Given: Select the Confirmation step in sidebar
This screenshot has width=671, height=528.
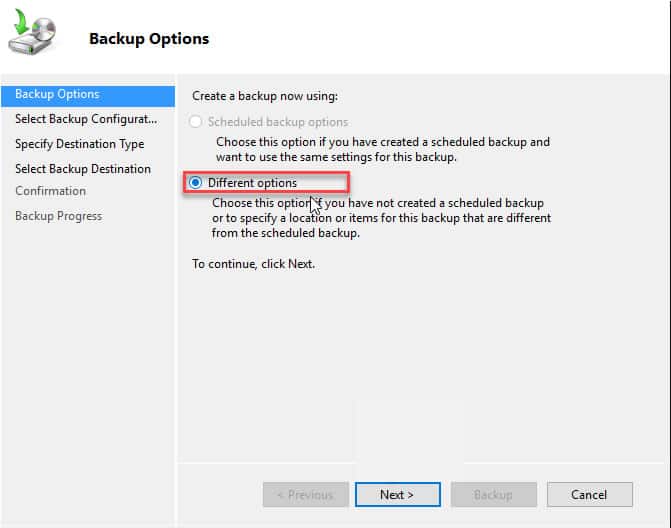Looking at the screenshot, I should point(50,191).
